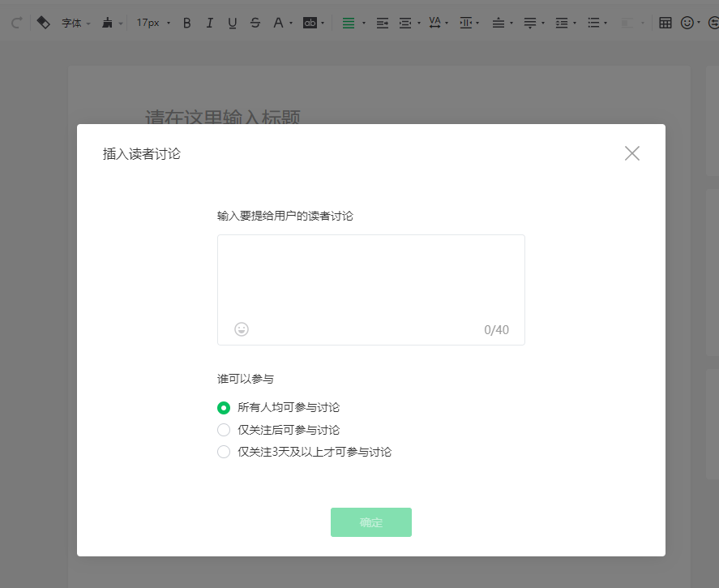
Task: Click the redo arrow in the editor toolbar
Action: point(16,23)
